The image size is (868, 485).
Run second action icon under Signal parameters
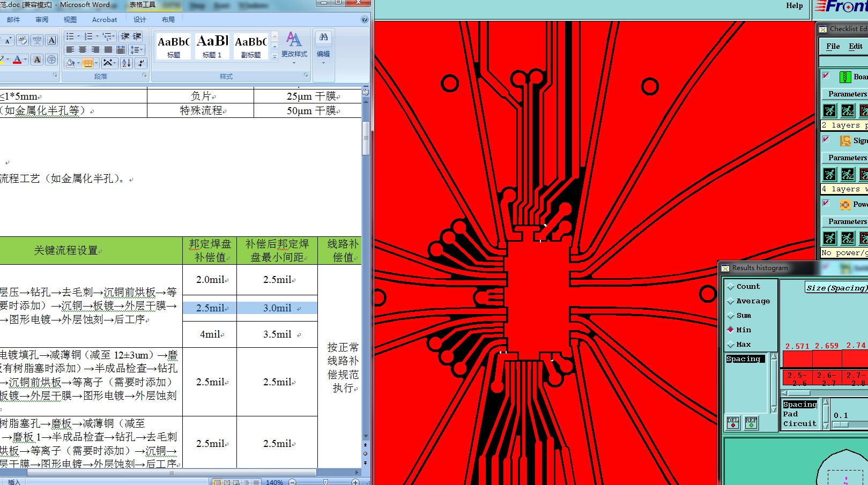[848, 174]
